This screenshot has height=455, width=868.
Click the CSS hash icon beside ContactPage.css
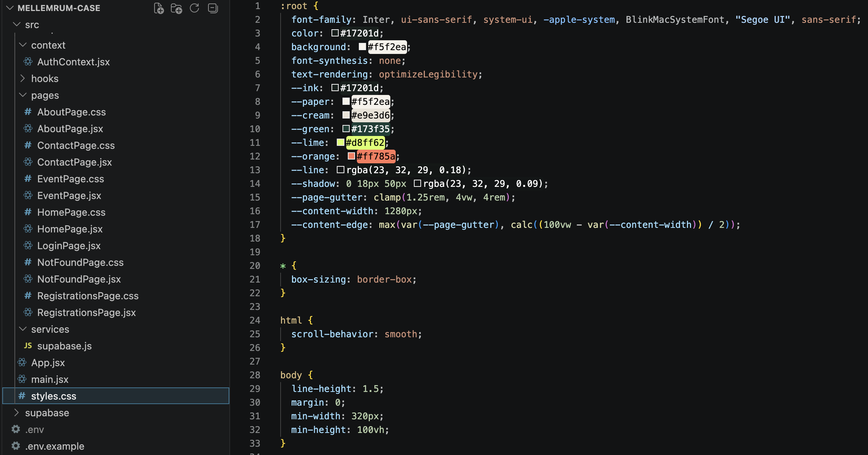click(x=28, y=145)
